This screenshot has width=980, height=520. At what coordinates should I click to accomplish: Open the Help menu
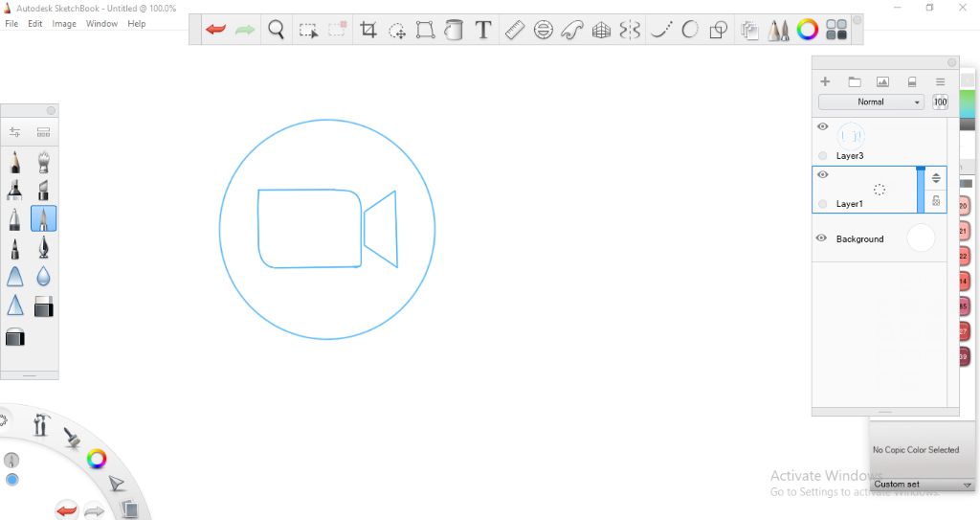pyautogui.click(x=136, y=24)
